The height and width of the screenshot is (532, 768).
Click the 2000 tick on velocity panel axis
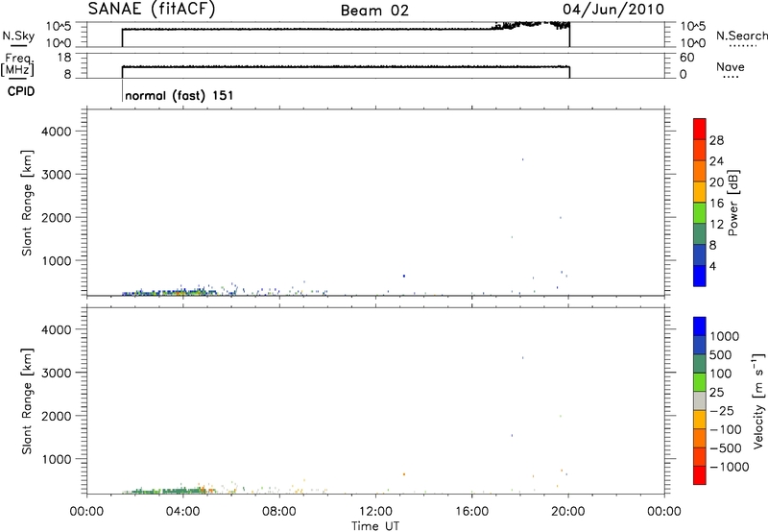(57, 416)
